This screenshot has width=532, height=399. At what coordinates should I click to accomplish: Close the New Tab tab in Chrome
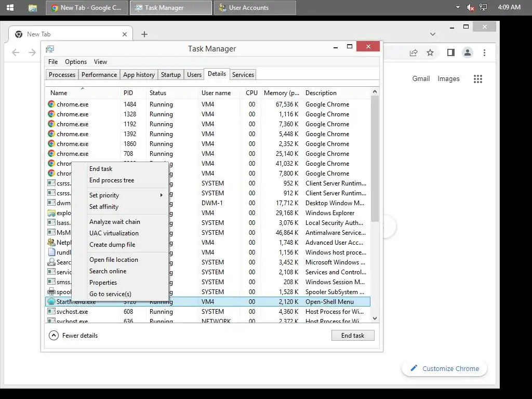pyautogui.click(x=125, y=34)
